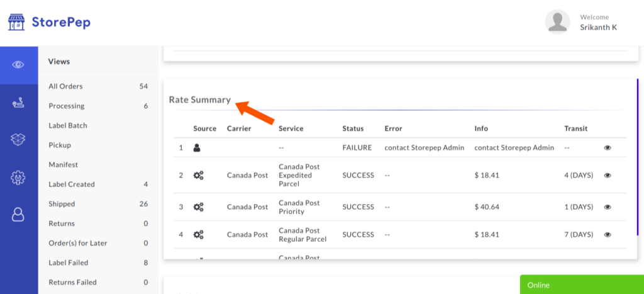The height and width of the screenshot is (294, 644).
Task: Open the user account sidebar icon
Action: pos(18,214)
